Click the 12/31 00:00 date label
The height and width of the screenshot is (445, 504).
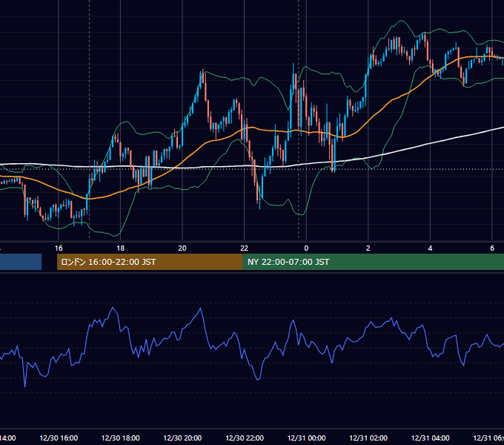click(x=306, y=438)
